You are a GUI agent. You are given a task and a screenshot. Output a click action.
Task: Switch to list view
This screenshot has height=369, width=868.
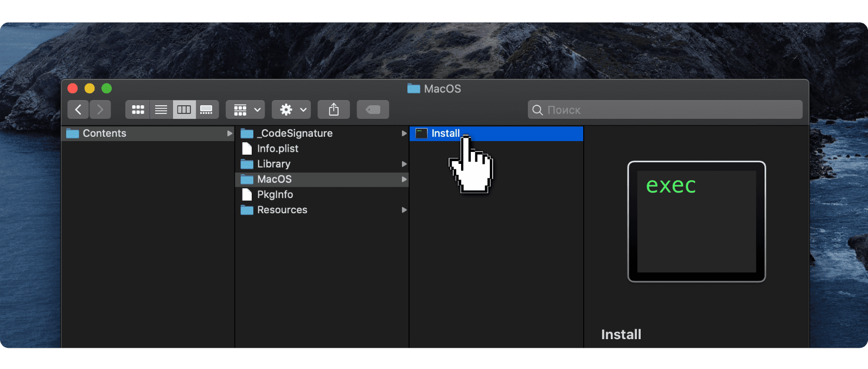161,110
